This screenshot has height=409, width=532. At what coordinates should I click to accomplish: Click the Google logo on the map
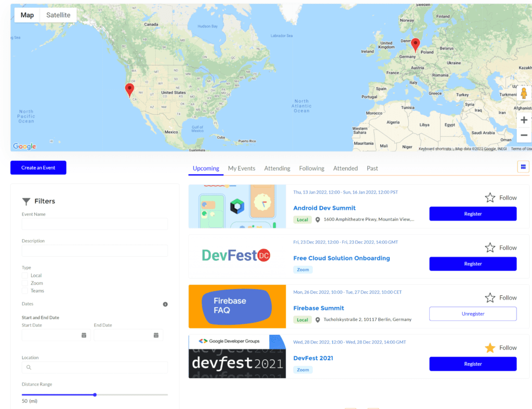pyautogui.click(x=24, y=146)
